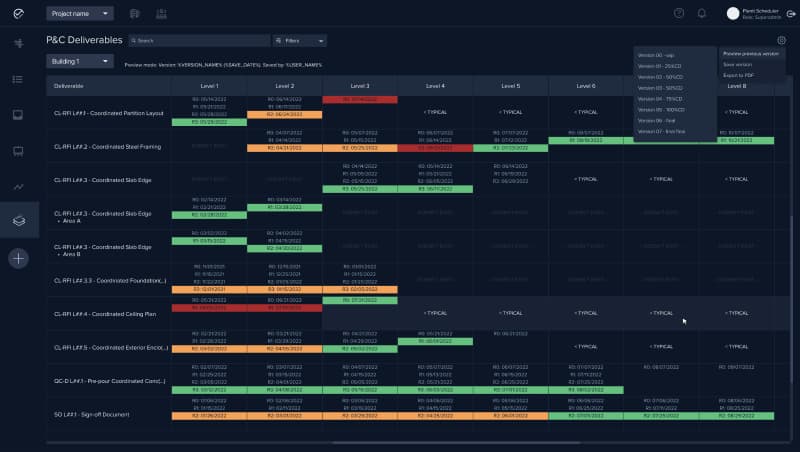Click the round plus add button

(18, 258)
